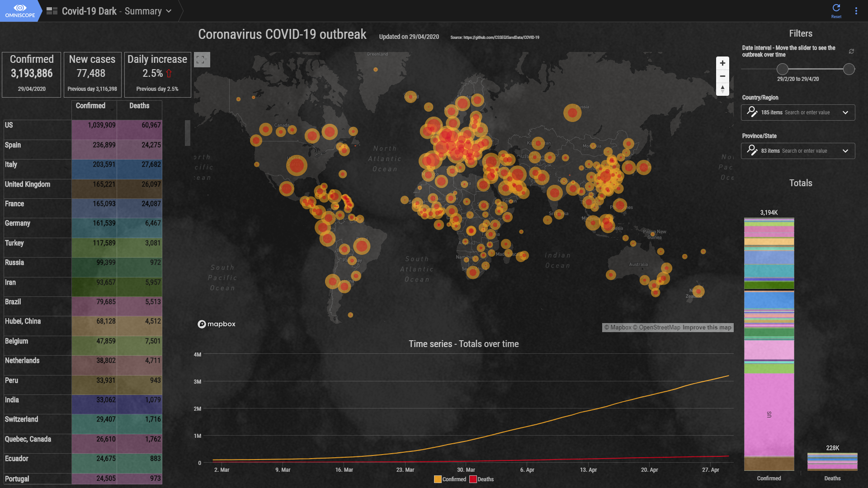Open the Summary tab dropdown chevron

coord(169,11)
